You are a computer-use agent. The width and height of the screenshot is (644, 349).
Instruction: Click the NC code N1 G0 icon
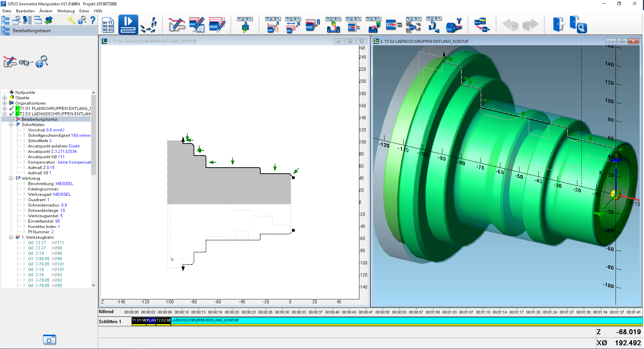tap(108, 25)
